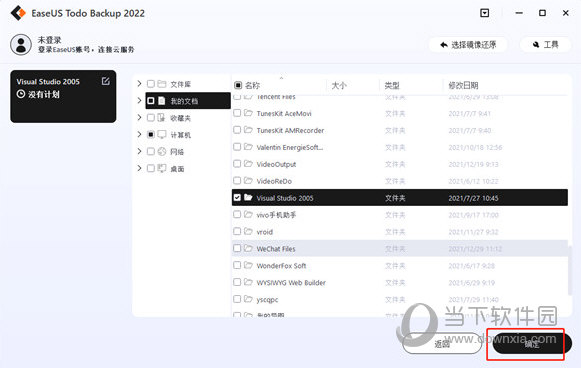Sort the list by 大小 column
Viewport: 581px width, 368px height.
[x=339, y=86]
